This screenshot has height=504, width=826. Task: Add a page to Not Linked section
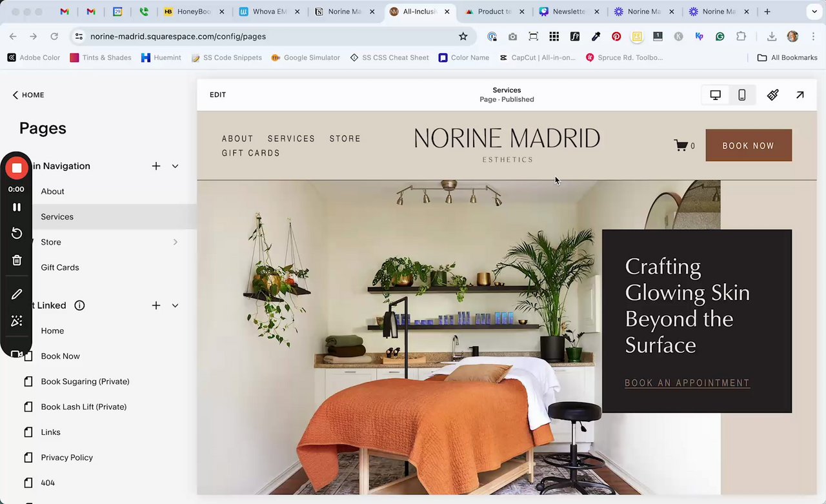[156, 305]
